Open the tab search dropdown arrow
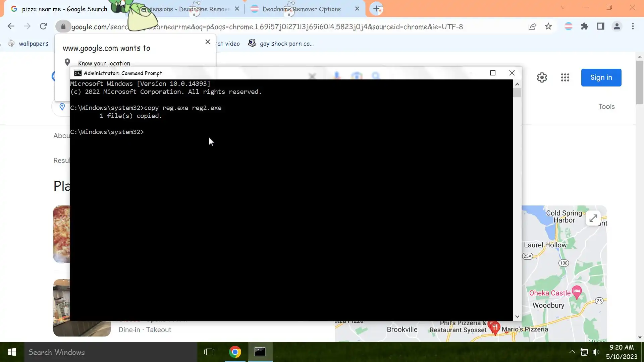The width and height of the screenshot is (644, 362). 563,7
